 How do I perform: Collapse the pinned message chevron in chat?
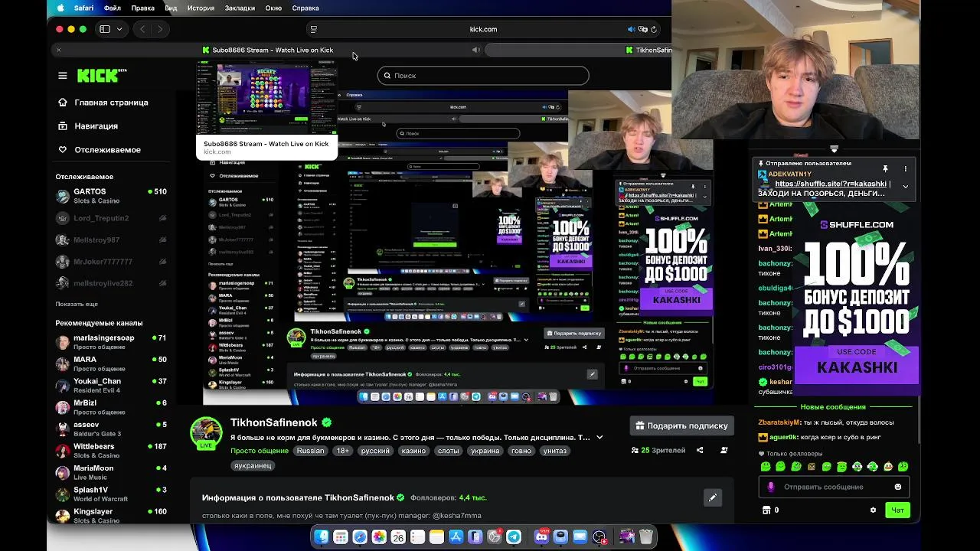tap(905, 186)
